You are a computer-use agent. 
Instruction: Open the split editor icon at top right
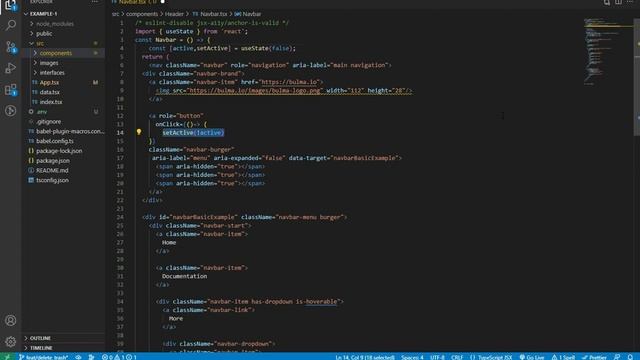tap(618, 2)
